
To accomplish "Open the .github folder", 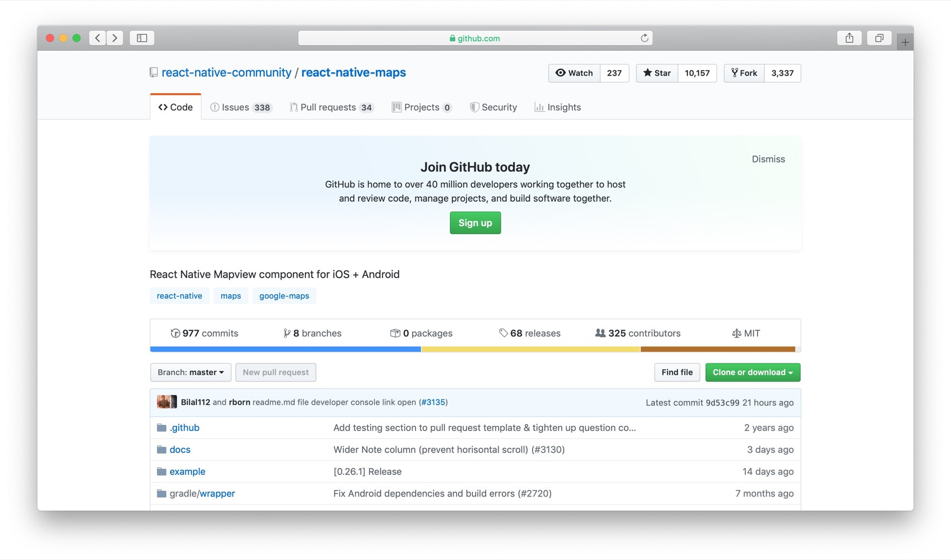I will [x=184, y=427].
